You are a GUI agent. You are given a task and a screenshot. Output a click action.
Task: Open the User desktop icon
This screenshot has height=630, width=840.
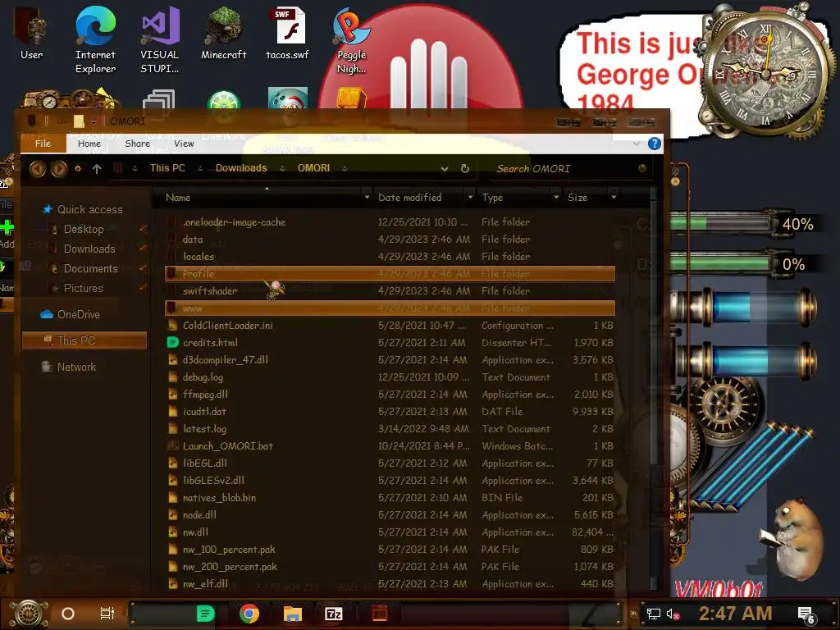click(31, 32)
